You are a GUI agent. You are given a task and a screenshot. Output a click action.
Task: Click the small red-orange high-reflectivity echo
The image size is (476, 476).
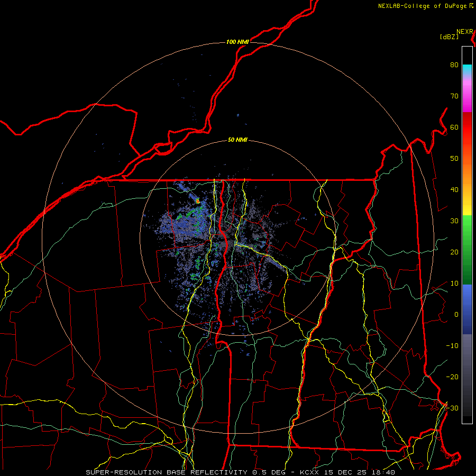click(198, 200)
